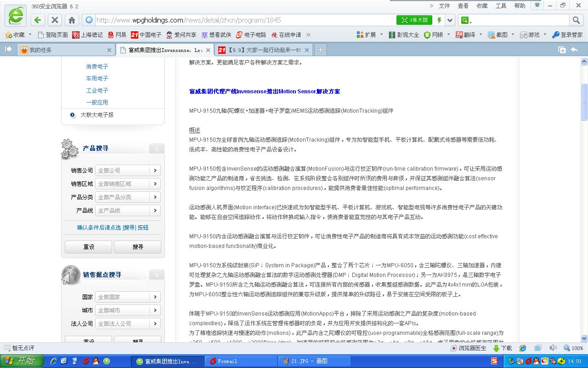Open the 大联大电子报 menu item
The image size is (588, 368).
[97, 115]
